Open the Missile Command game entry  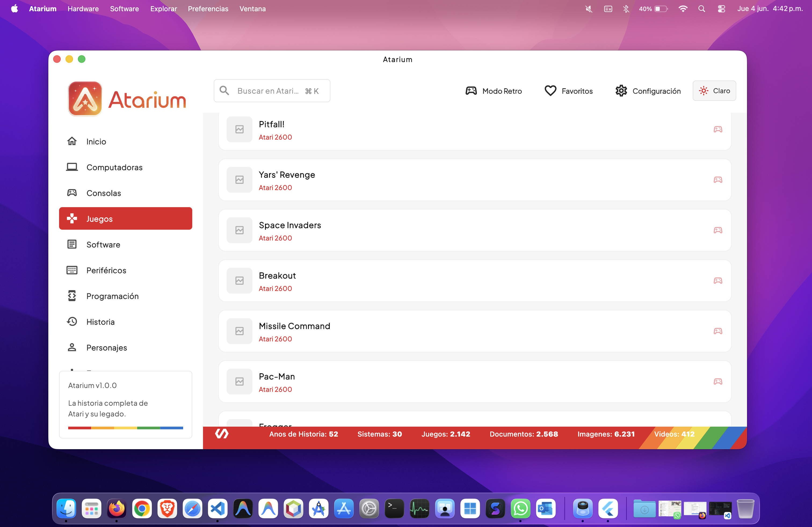(474, 331)
